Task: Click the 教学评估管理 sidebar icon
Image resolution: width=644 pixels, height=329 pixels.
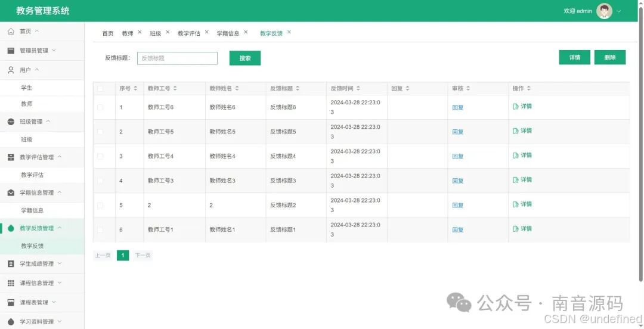Action: pyautogui.click(x=11, y=157)
